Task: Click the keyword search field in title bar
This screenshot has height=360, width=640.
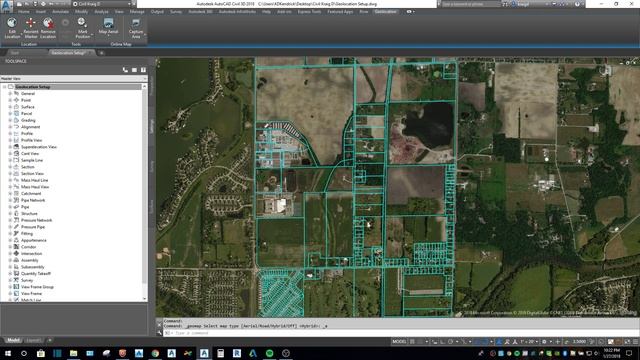Action: [470, 4]
